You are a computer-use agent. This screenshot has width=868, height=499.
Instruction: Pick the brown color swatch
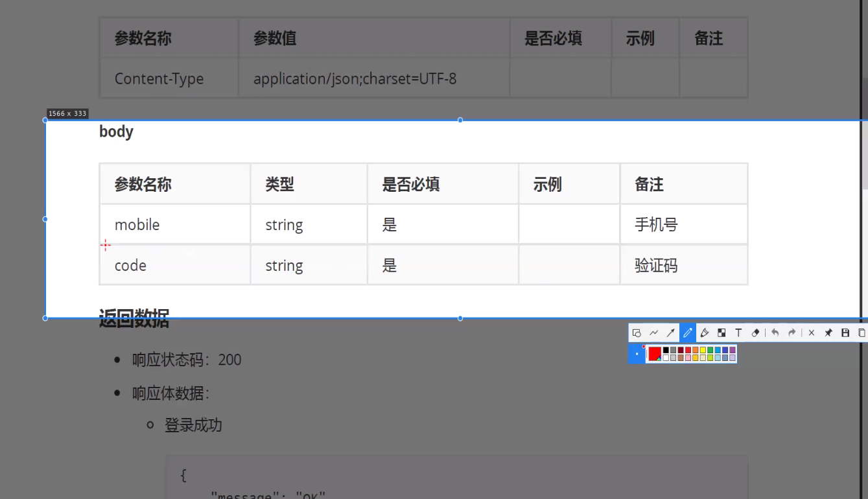coord(681,358)
